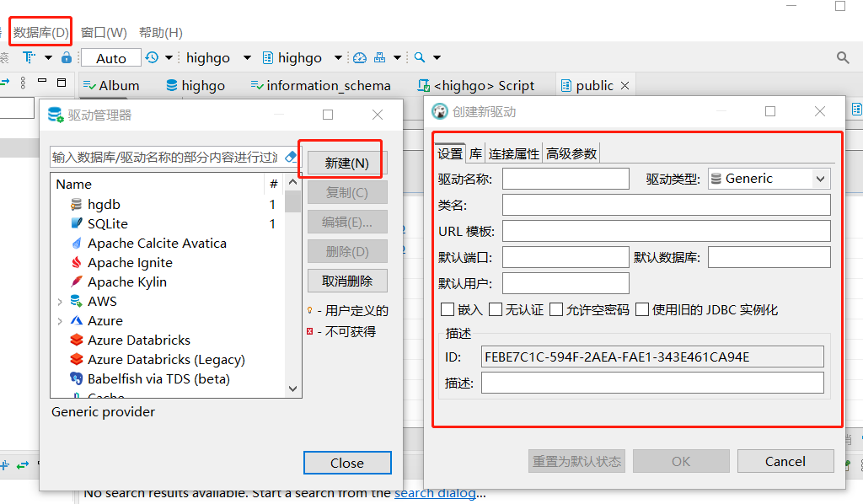The width and height of the screenshot is (863, 504).
Task: Switch to the 库 tab
Action: point(475,153)
